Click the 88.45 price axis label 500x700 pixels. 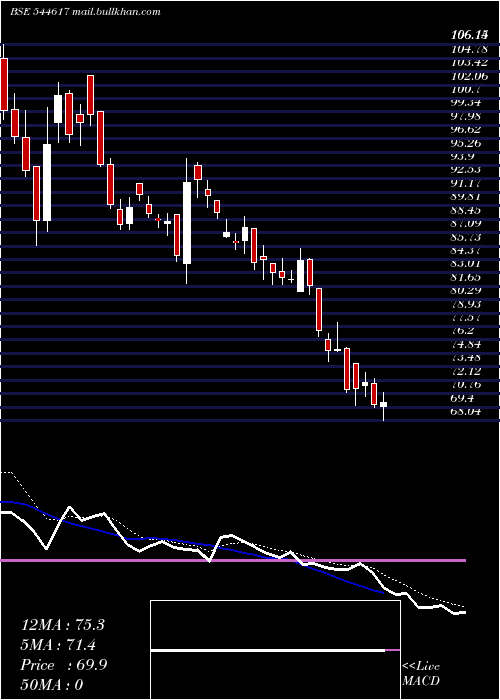click(466, 210)
